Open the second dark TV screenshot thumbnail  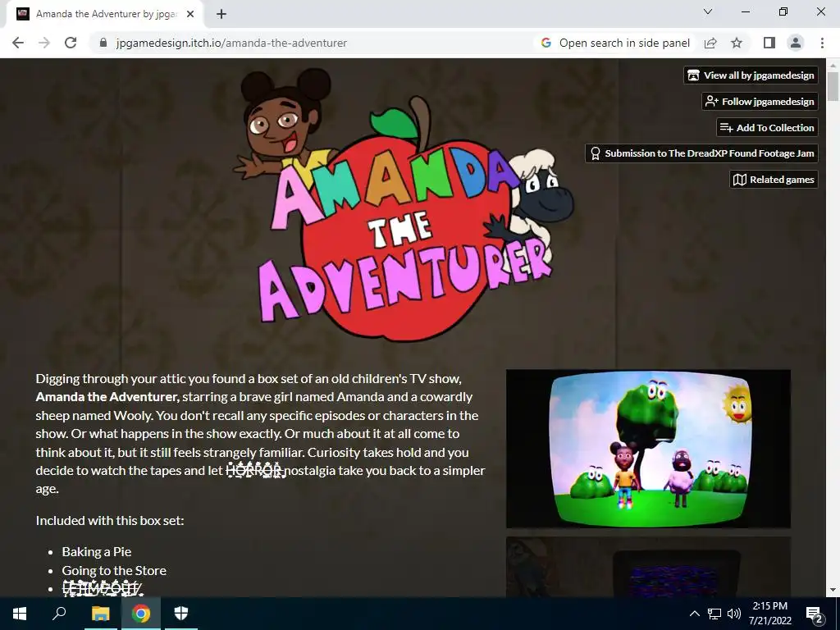[648, 567]
